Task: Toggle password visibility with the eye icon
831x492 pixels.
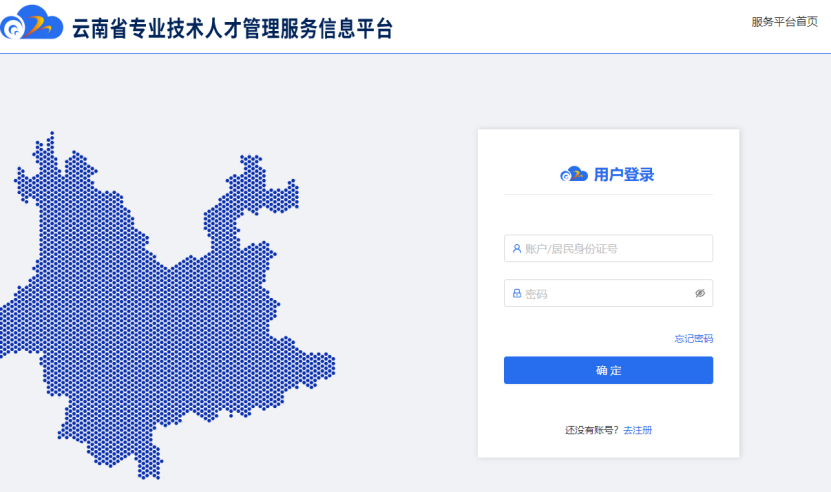Action: click(x=700, y=293)
